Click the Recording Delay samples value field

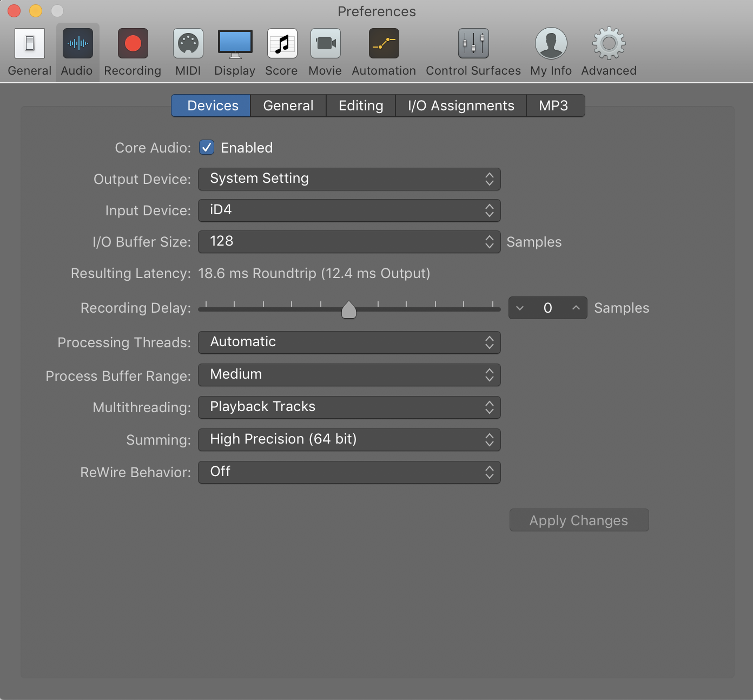click(548, 308)
